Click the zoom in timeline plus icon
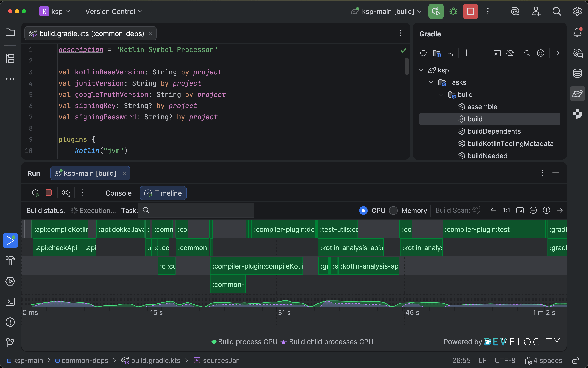The image size is (588, 368). click(x=546, y=210)
